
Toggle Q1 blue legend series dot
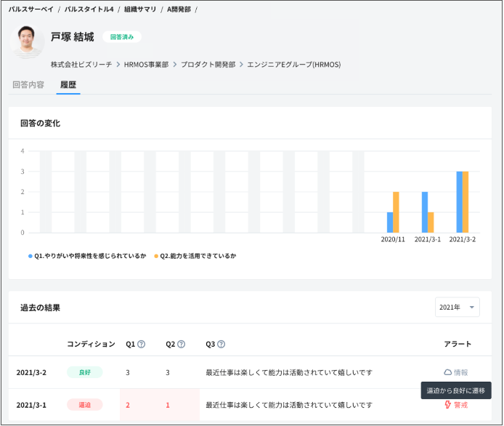pyautogui.click(x=31, y=256)
